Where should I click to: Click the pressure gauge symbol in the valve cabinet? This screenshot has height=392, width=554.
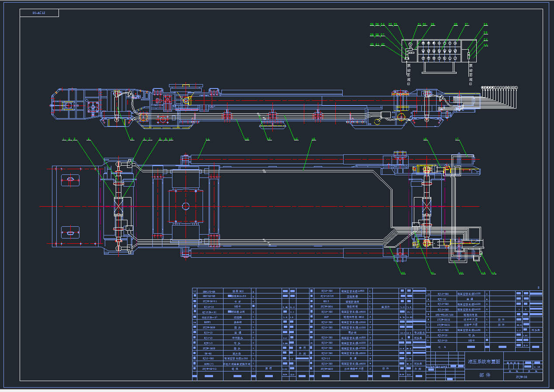point(410,44)
